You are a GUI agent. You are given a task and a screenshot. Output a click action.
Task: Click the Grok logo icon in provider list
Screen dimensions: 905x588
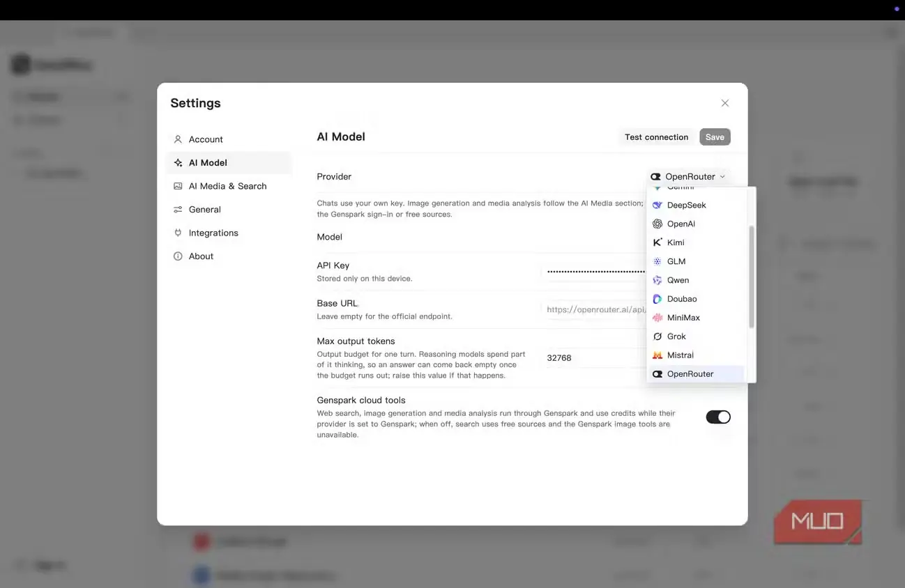[x=657, y=336]
